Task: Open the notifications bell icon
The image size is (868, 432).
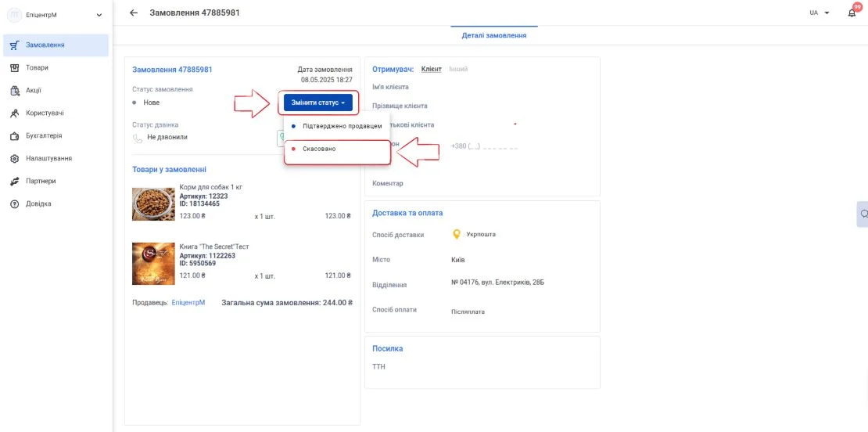Action: [x=852, y=13]
